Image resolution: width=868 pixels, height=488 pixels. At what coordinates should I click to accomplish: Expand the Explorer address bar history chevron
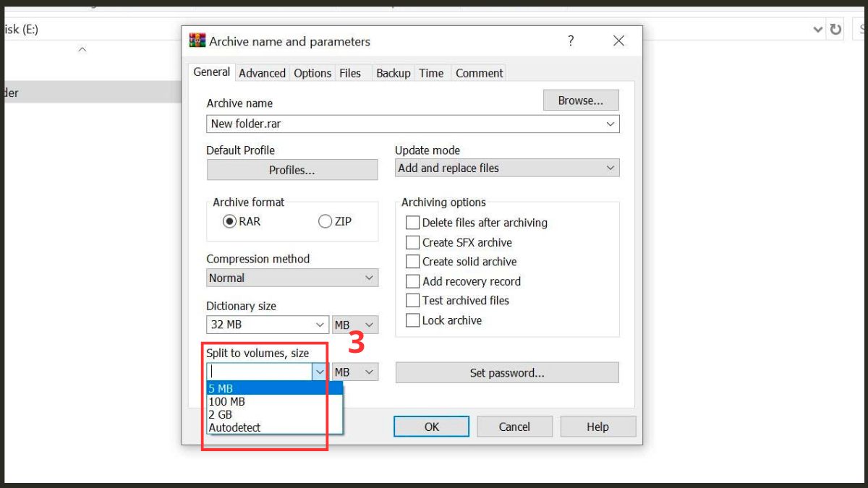click(818, 30)
